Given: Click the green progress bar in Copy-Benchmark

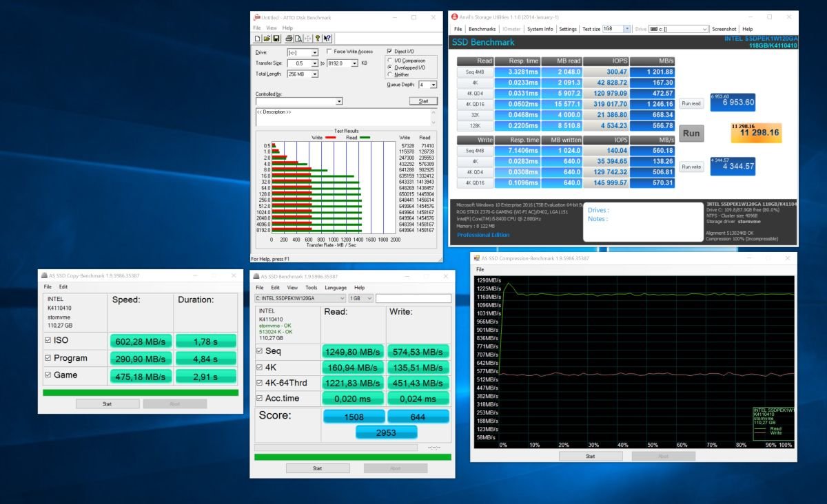Looking at the screenshot, I should (141, 392).
